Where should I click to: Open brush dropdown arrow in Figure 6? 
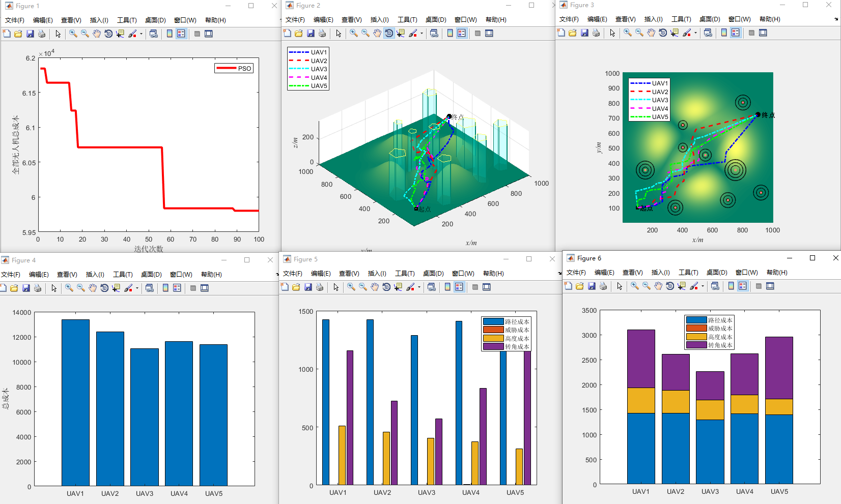tap(703, 286)
